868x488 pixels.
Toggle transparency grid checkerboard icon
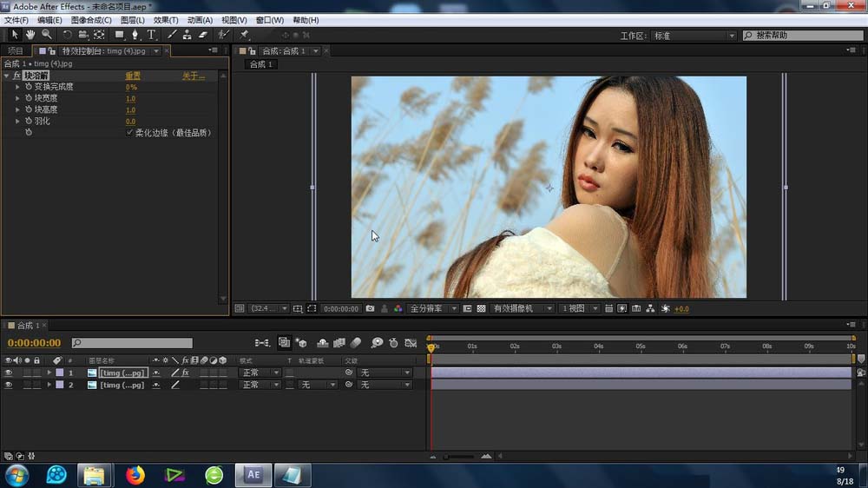(x=481, y=308)
